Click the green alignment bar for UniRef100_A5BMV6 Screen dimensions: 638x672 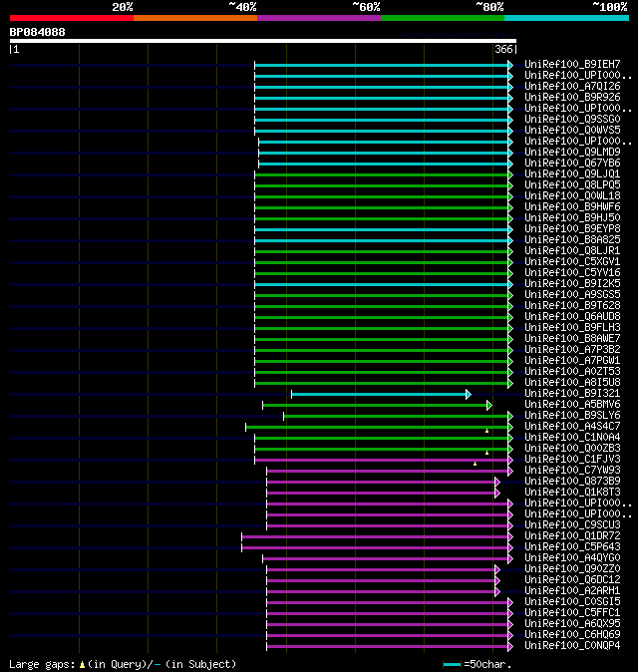pyautogui.click(x=377, y=405)
